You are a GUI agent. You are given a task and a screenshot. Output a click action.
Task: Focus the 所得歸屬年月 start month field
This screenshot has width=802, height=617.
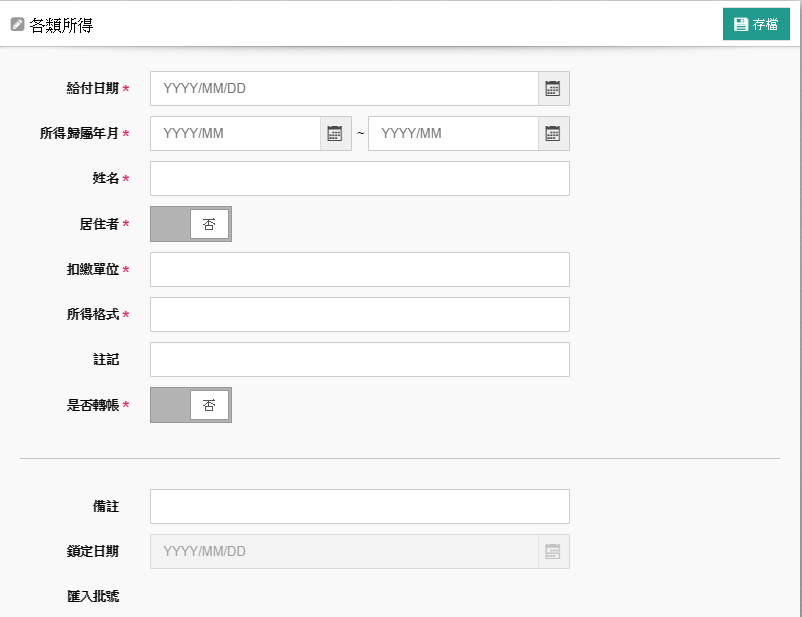click(235, 134)
